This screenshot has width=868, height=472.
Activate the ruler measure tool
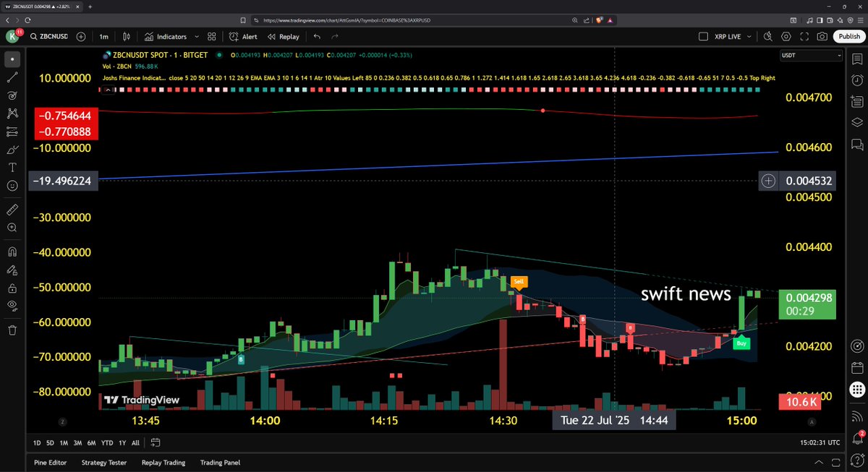tap(12, 209)
